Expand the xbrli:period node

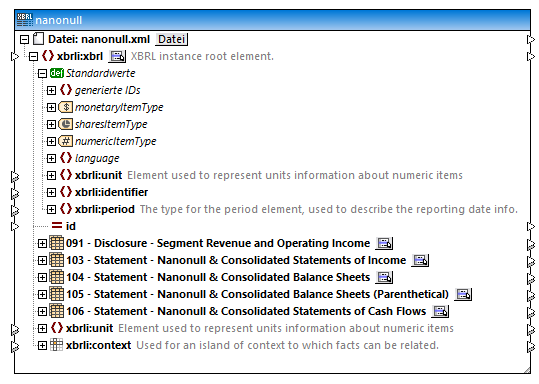[51, 209]
